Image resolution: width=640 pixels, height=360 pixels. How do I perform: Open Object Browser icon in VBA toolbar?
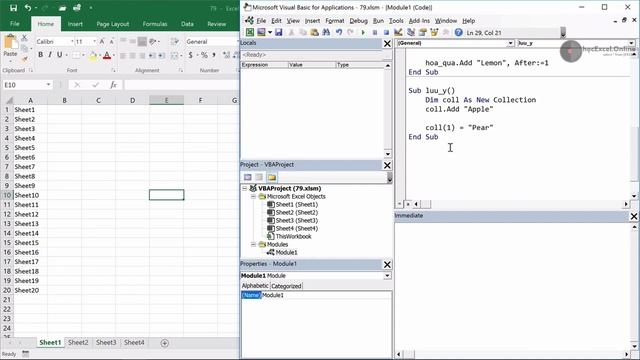tap(434, 32)
